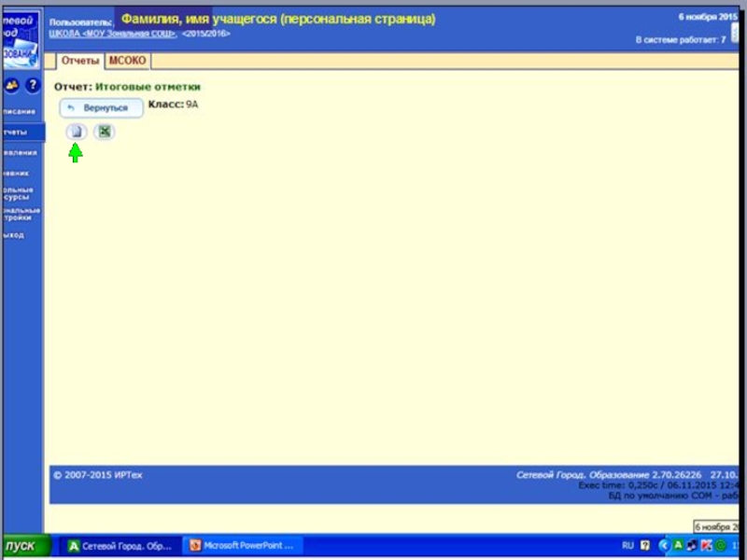Screen dimensions: 747x560
Task: Click the "<2015/2016>" school year text
Action: 205,34
